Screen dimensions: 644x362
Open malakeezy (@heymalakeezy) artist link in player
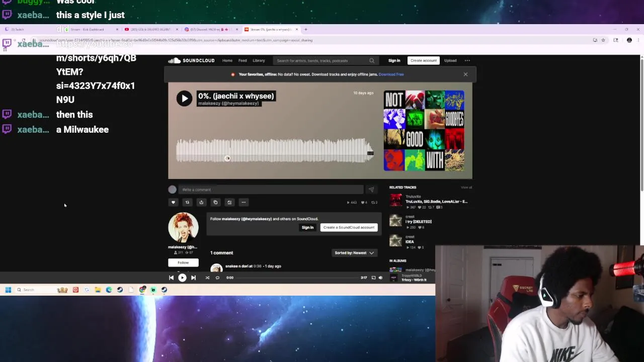(228, 104)
